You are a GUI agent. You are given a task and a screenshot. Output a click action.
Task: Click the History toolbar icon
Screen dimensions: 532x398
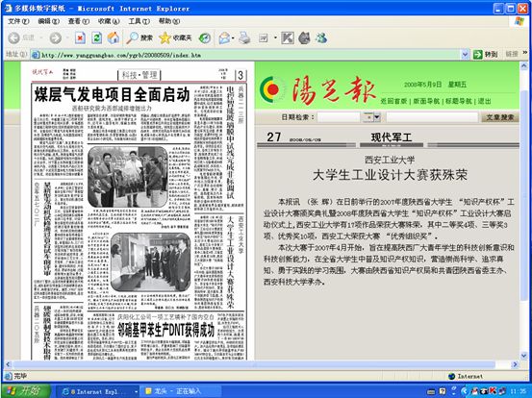[x=205, y=37]
